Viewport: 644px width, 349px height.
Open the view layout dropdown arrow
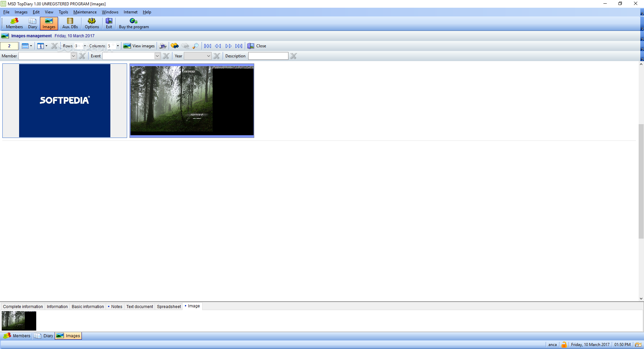(x=31, y=46)
